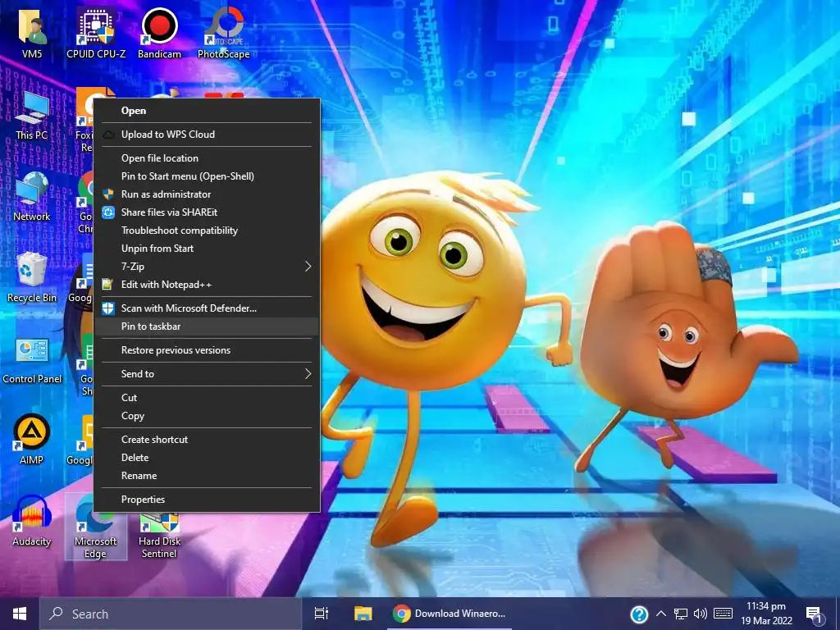Open the VM5 desktop folder icon
This screenshot has height=630, width=840.
tap(32, 34)
